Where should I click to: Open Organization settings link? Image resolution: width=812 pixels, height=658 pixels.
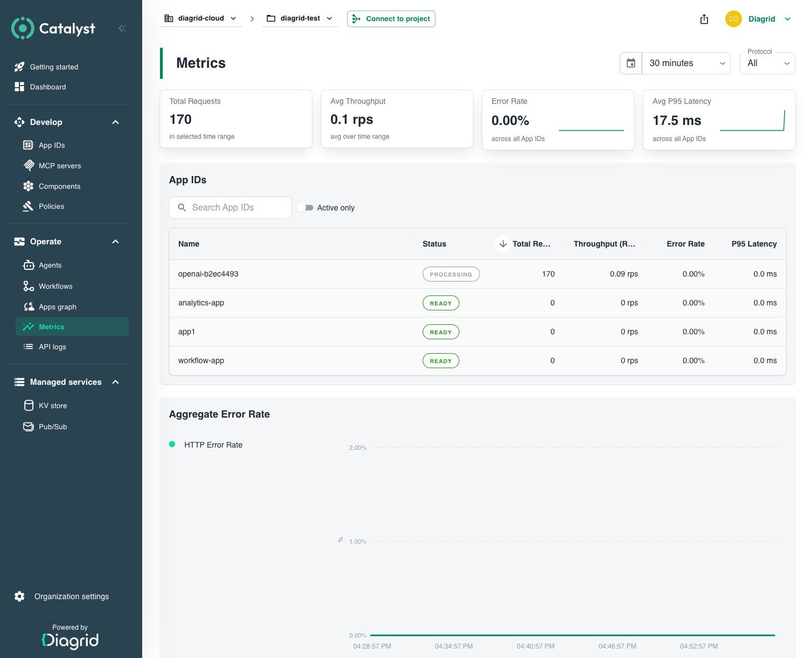[x=72, y=596]
